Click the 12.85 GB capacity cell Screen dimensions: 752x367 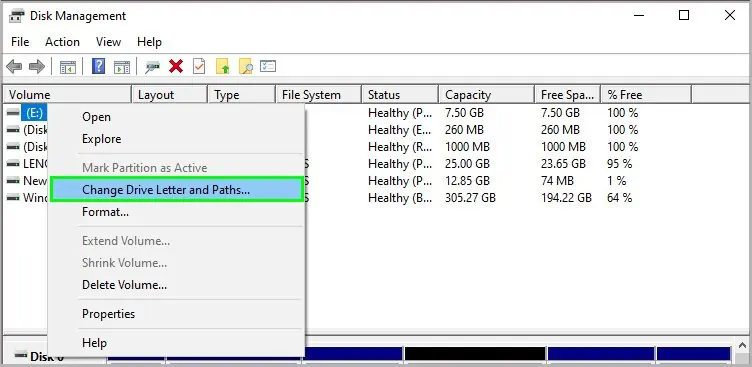[468, 181]
